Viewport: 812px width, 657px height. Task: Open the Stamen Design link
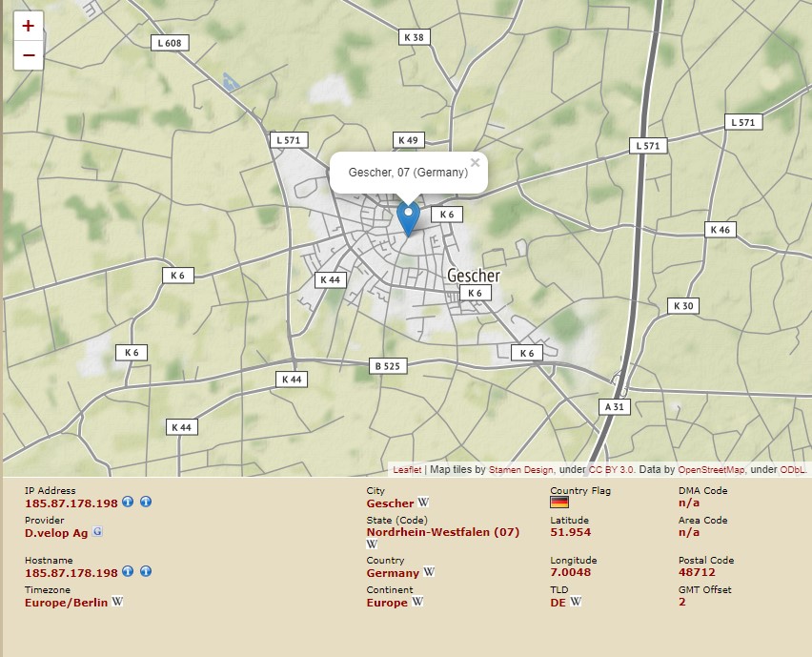(520, 470)
